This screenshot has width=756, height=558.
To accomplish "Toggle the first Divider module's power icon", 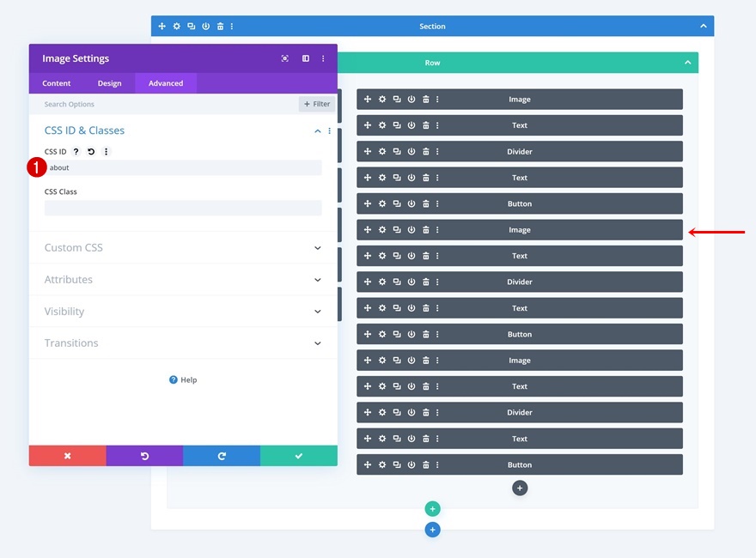I will tap(412, 151).
